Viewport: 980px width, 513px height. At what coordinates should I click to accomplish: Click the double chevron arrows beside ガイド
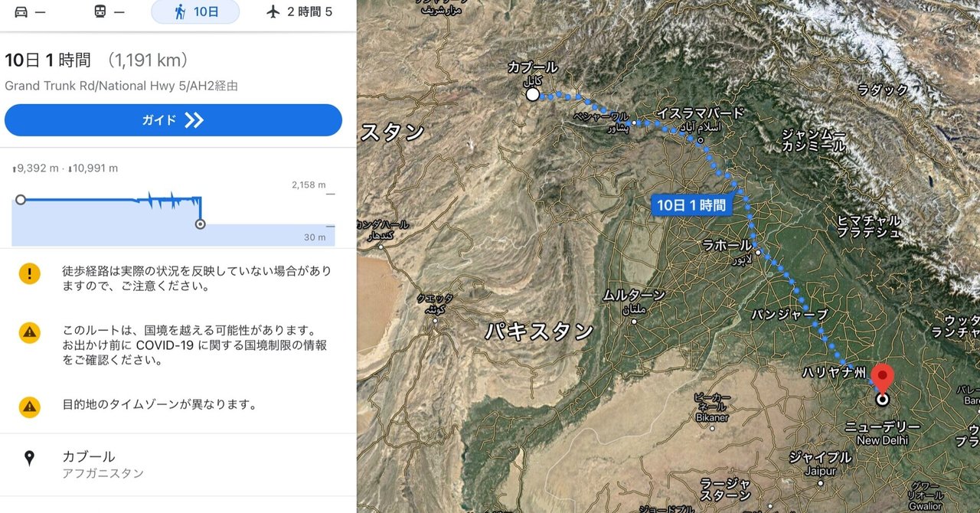194,120
